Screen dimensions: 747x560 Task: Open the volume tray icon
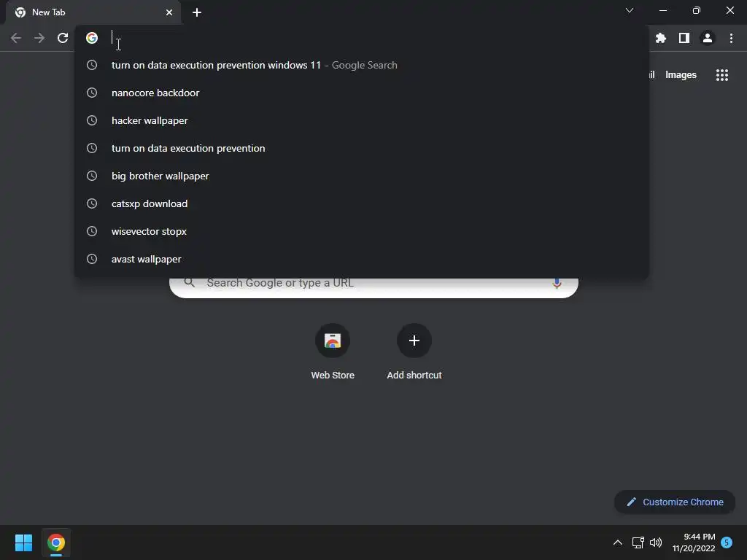(656, 542)
